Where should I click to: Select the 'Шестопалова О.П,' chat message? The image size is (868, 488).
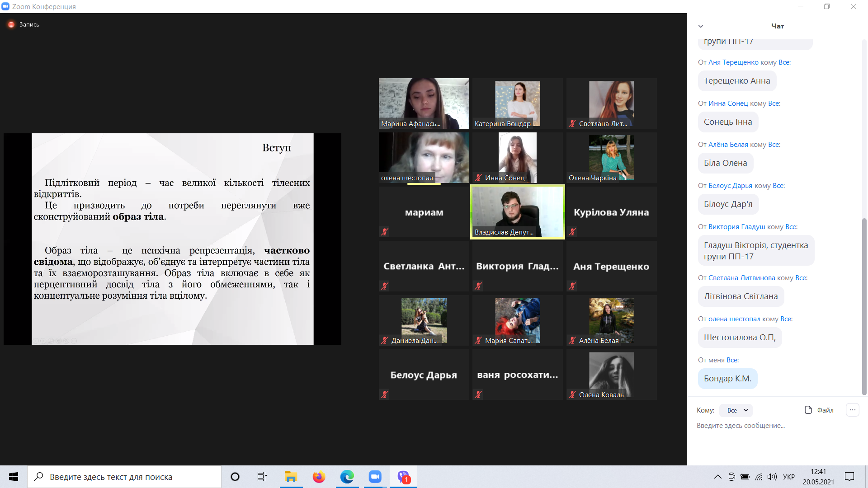tap(740, 338)
